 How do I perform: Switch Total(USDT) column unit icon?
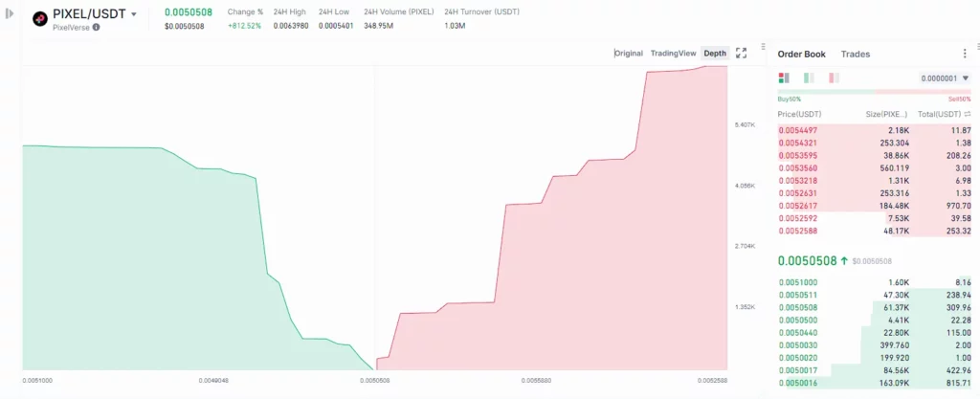(x=968, y=114)
